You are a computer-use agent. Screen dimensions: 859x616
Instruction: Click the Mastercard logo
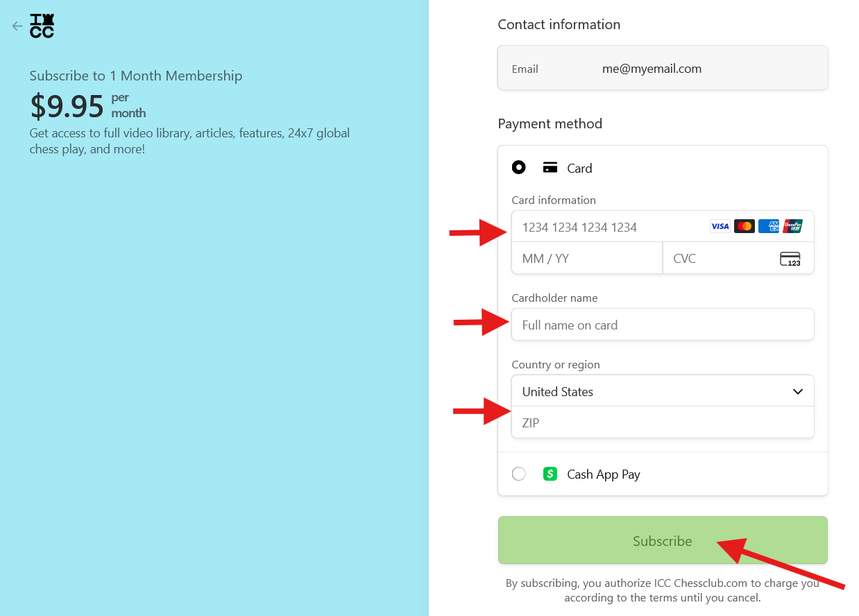coord(744,226)
